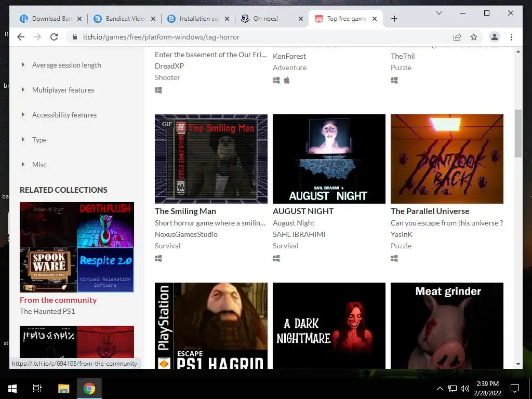Open the Windows Start menu
The image size is (532, 399).
click(x=12, y=388)
